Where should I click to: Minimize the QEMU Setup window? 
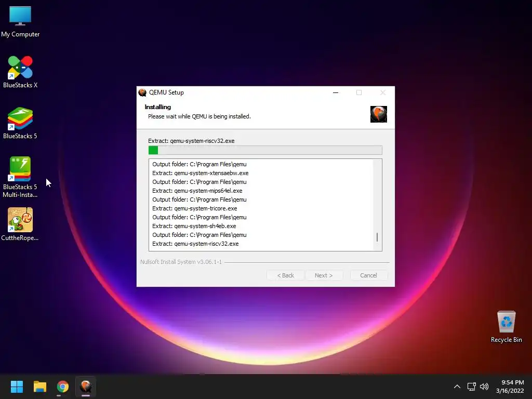(x=336, y=92)
